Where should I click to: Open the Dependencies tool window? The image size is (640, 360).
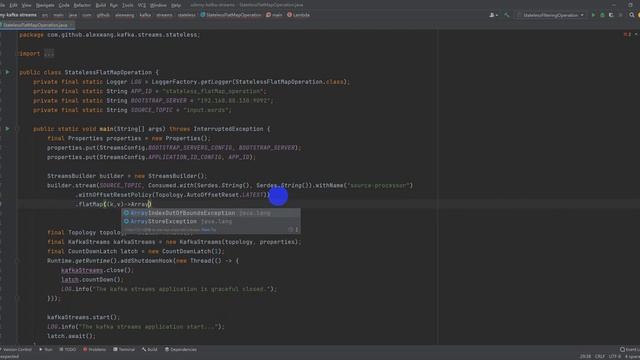181,349
